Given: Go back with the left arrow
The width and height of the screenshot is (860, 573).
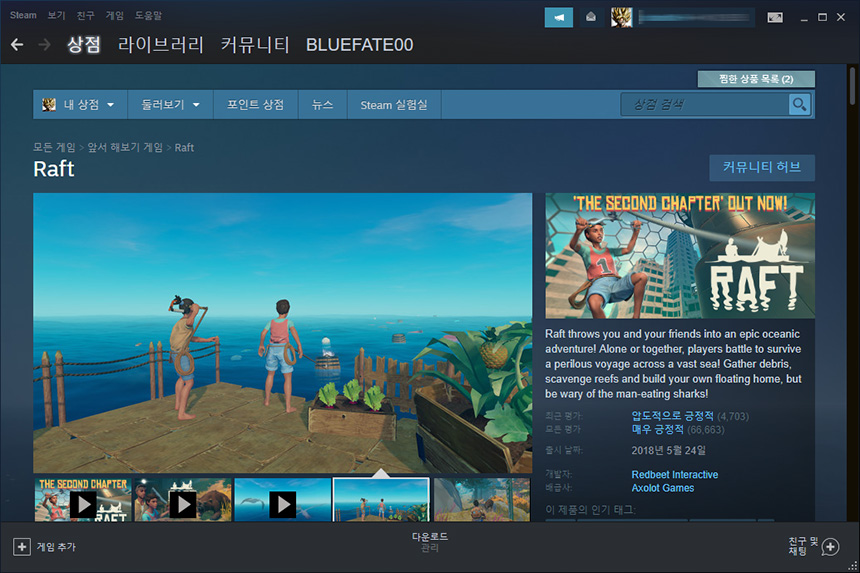Looking at the screenshot, I should pyautogui.click(x=17, y=44).
